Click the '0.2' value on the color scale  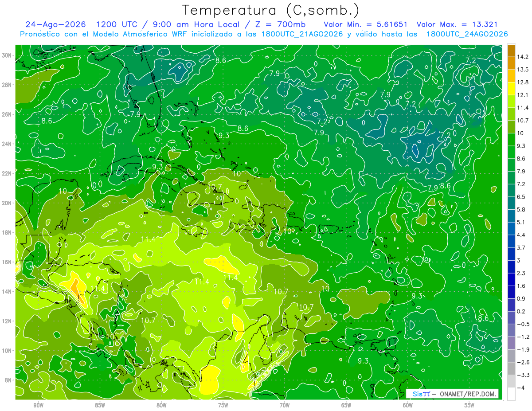pos(521,312)
